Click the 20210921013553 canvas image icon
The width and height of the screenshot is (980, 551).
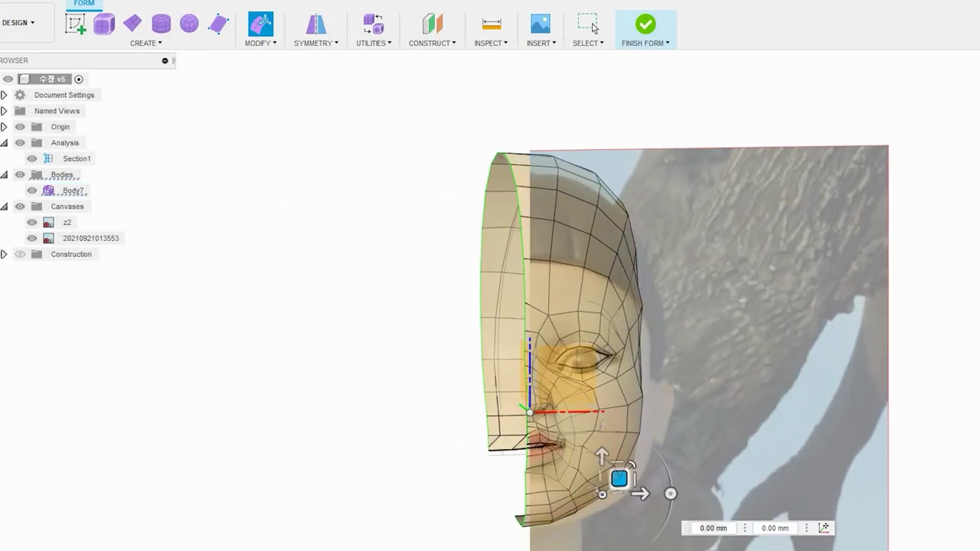coord(48,238)
